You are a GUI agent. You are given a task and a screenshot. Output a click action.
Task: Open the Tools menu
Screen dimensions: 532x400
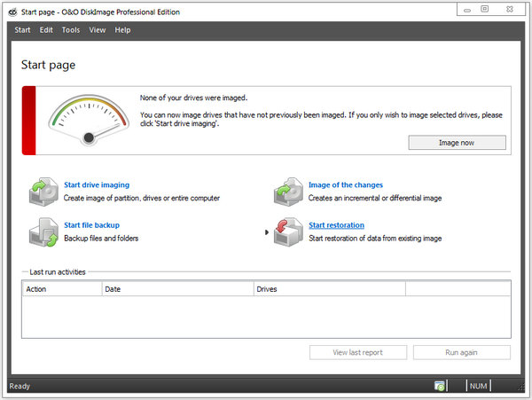click(x=71, y=30)
